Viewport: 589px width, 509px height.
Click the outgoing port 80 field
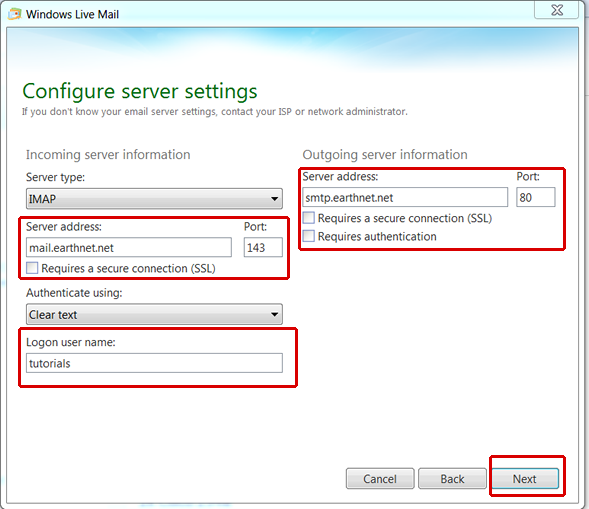536,197
